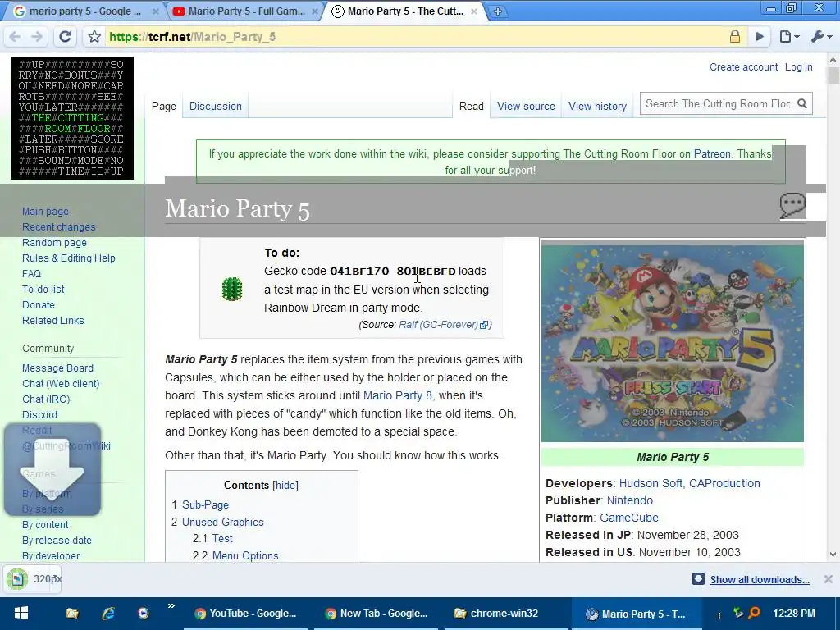This screenshot has width=840, height=630.
Task: Bookmark page with star icon
Action: tap(95, 36)
